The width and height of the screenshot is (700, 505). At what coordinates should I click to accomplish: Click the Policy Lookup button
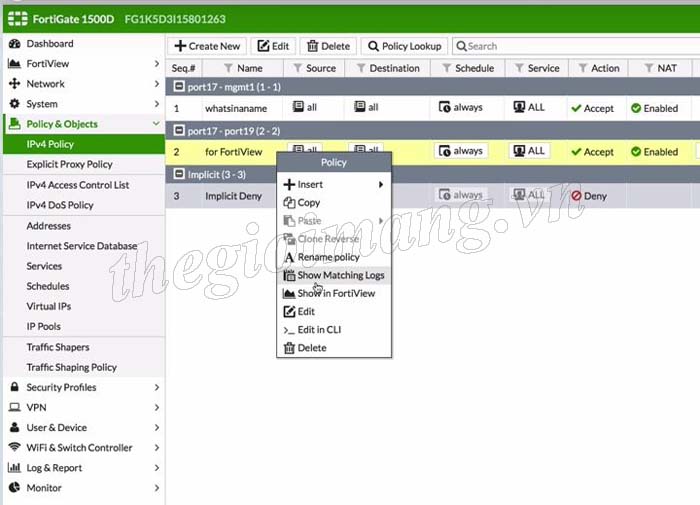[404, 46]
